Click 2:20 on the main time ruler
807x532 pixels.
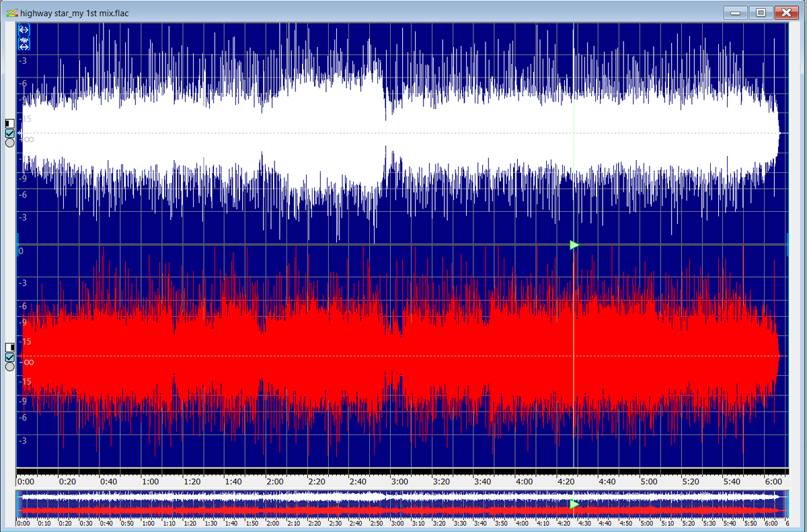coord(316,482)
